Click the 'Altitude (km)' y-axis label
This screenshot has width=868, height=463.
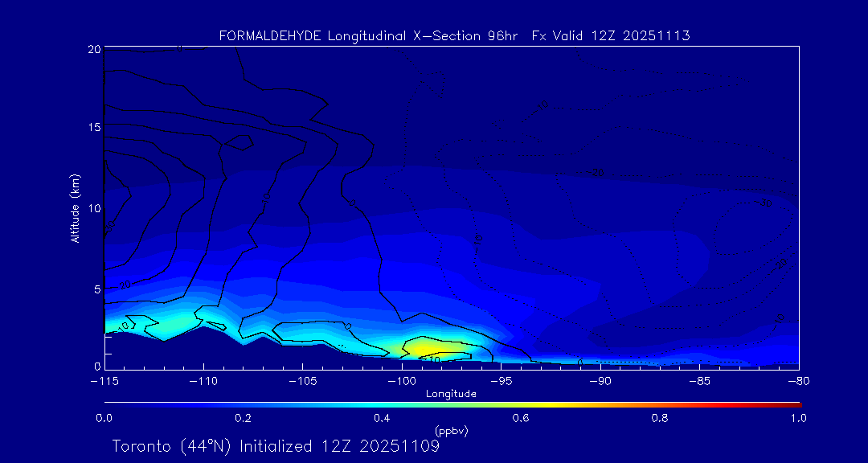point(75,208)
